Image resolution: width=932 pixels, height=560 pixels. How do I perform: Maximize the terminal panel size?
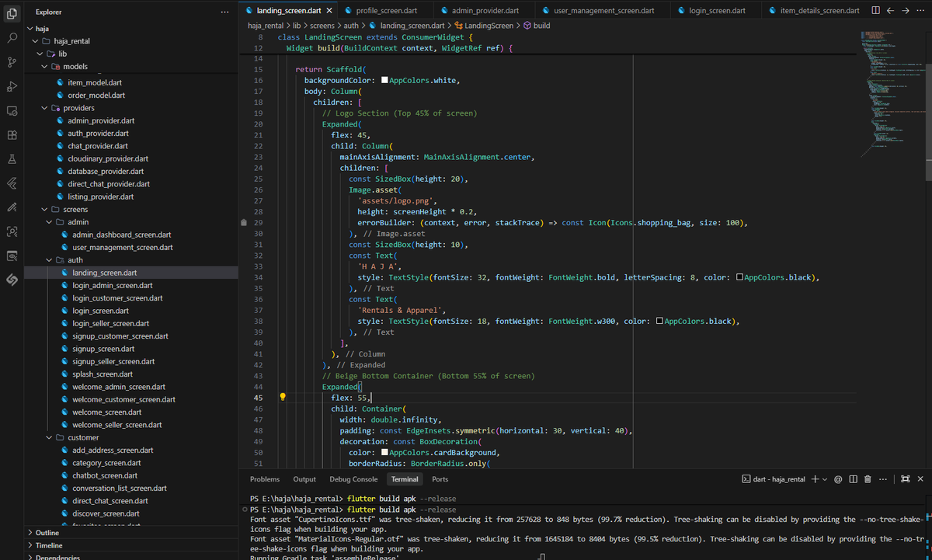coord(905,479)
